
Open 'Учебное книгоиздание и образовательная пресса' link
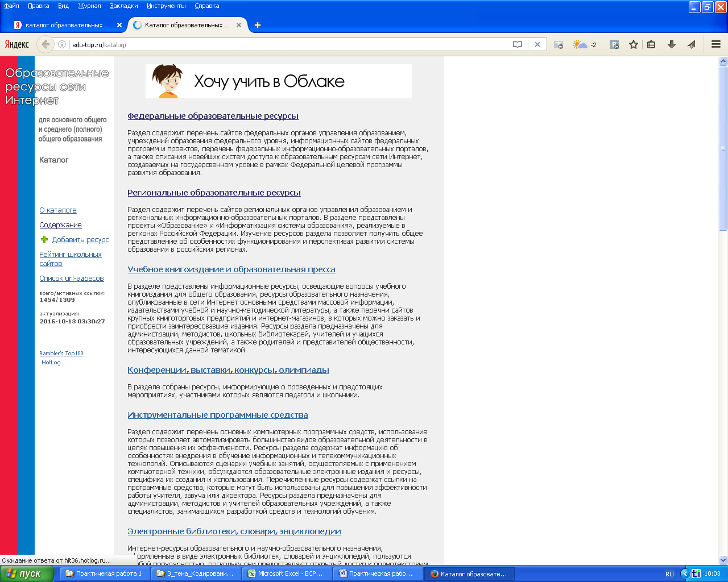(x=231, y=269)
